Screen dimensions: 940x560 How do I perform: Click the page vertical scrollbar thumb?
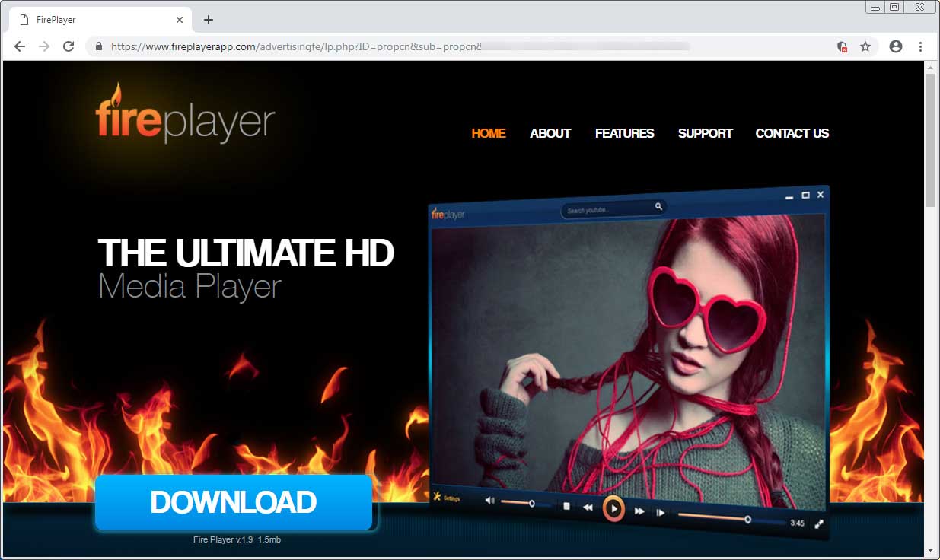(930, 141)
